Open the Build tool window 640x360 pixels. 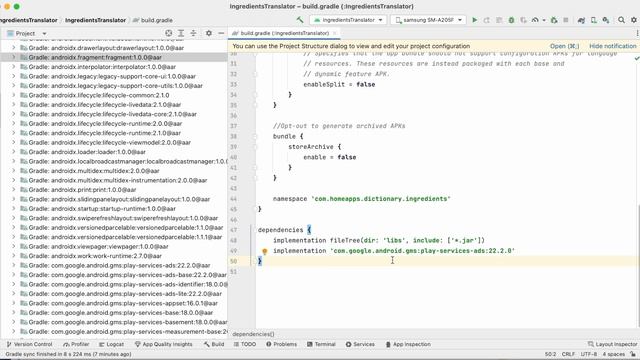point(214,344)
